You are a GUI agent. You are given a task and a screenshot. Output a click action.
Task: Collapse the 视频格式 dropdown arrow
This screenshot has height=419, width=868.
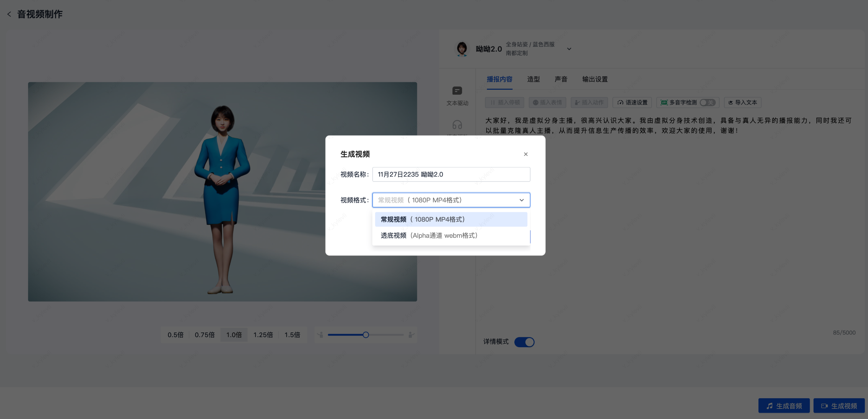pos(522,200)
